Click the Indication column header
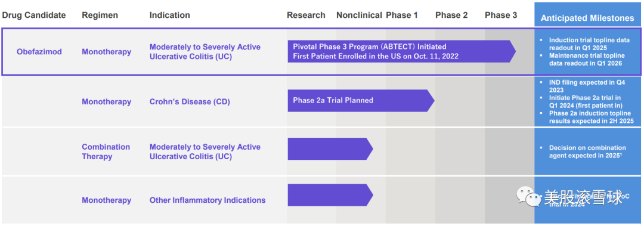Viewport: 644px width, 226px height. (169, 15)
